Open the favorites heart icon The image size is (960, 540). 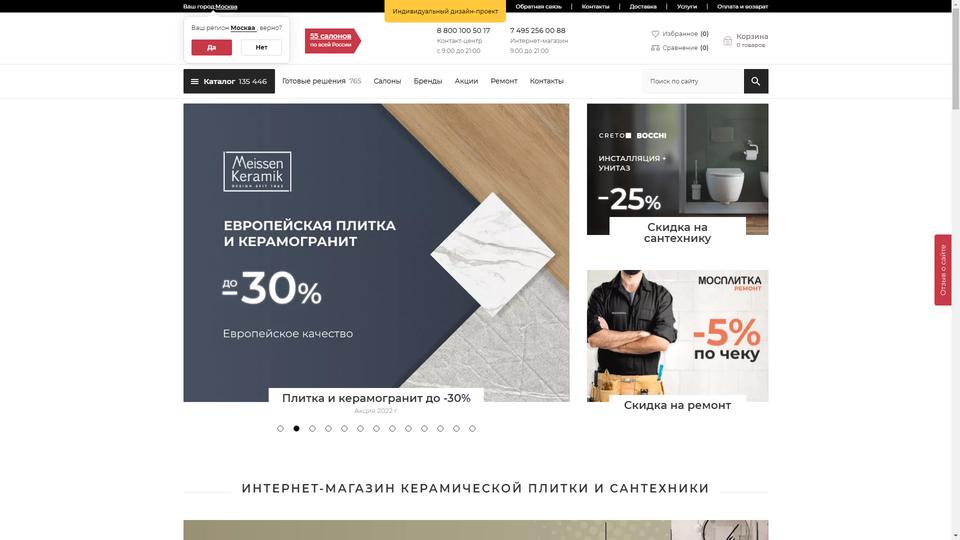(x=655, y=34)
